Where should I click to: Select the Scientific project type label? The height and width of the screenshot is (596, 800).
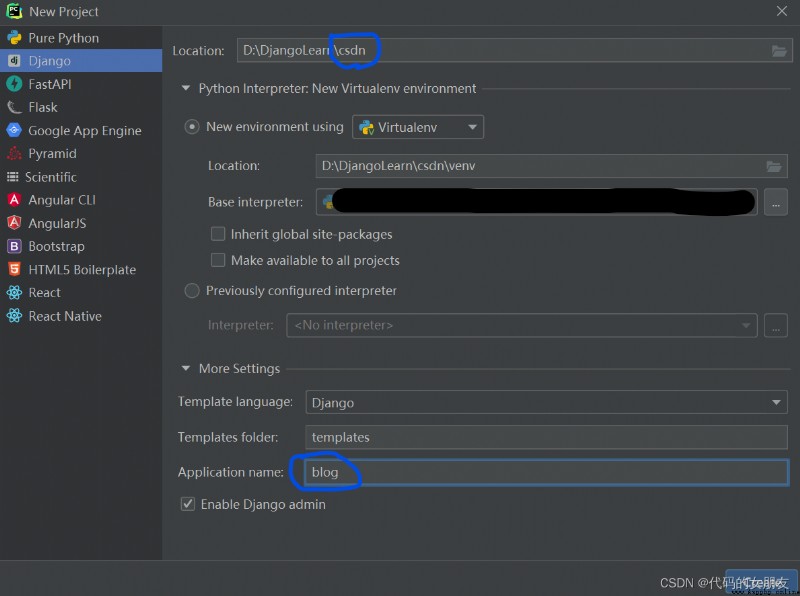(51, 177)
